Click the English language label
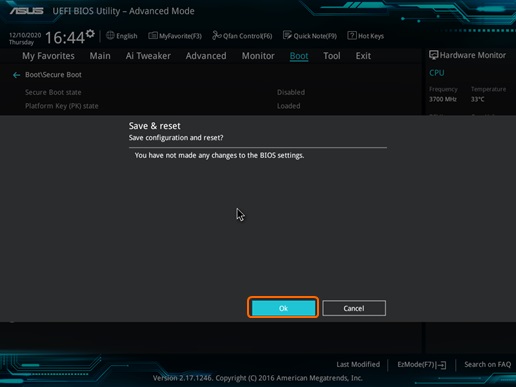This screenshot has width=516, height=387. (x=127, y=36)
